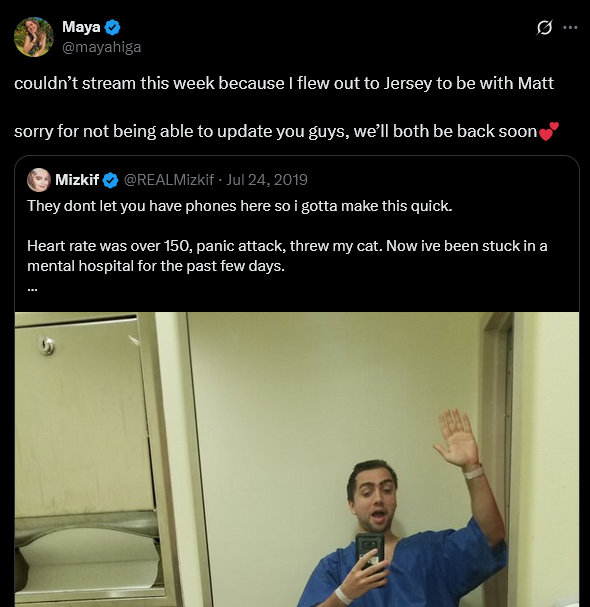Open the Grok slashed-circle icon

(x=544, y=27)
